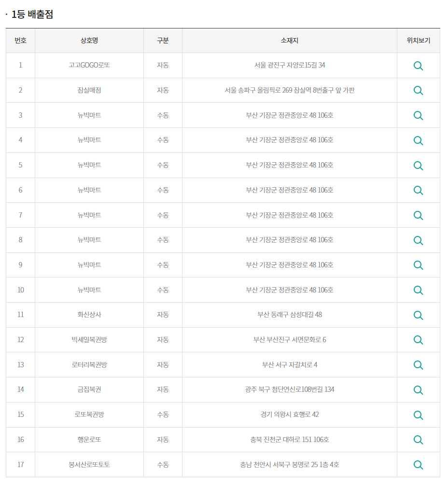Open location search for 로또복권방 in 의왕시

point(418,415)
